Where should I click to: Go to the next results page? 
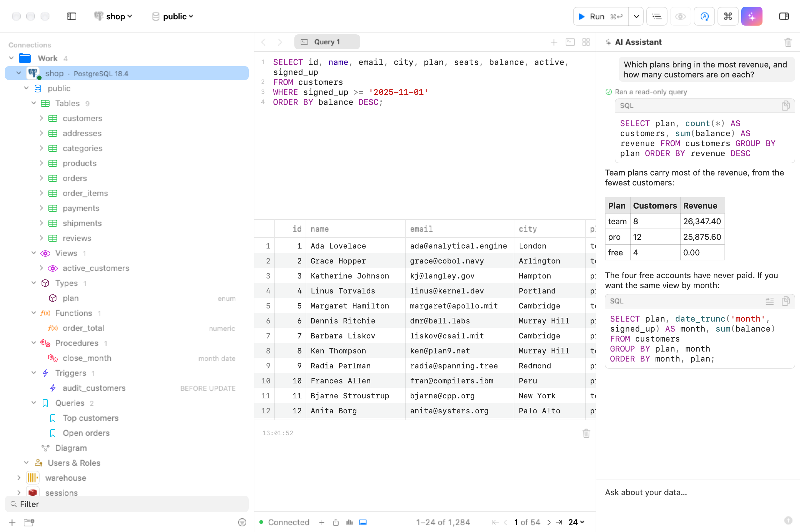tap(549, 522)
